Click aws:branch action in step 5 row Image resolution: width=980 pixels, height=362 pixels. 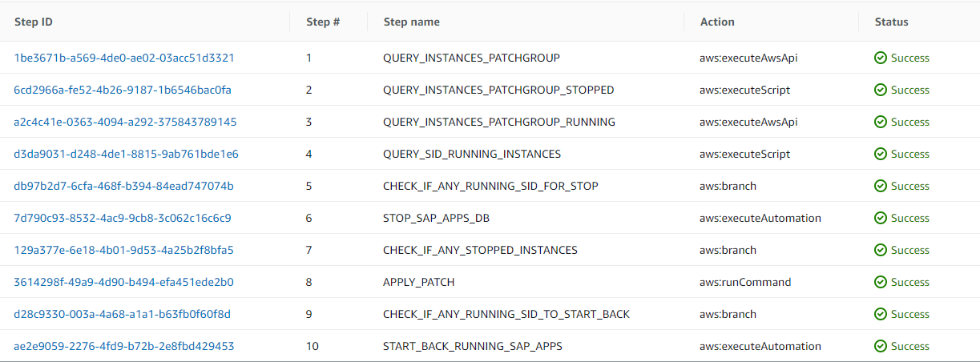(728, 186)
